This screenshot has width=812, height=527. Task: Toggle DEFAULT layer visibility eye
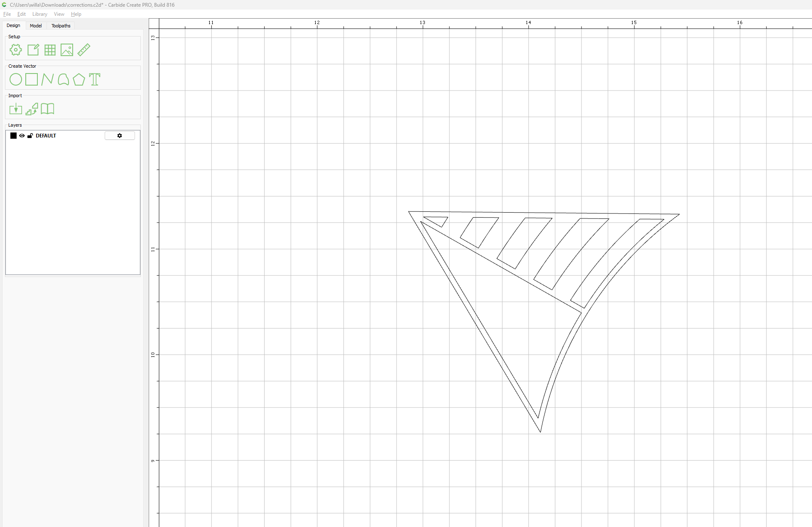pyautogui.click(x=22, y=136)
